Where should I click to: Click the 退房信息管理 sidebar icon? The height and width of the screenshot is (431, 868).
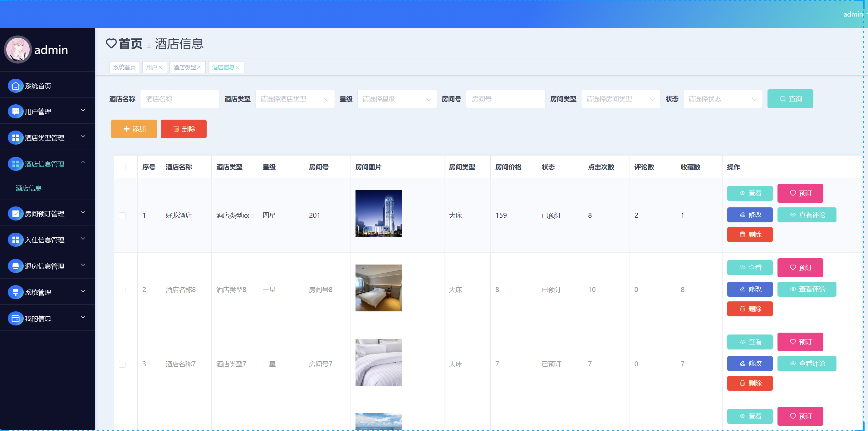(x=16, y=266)
